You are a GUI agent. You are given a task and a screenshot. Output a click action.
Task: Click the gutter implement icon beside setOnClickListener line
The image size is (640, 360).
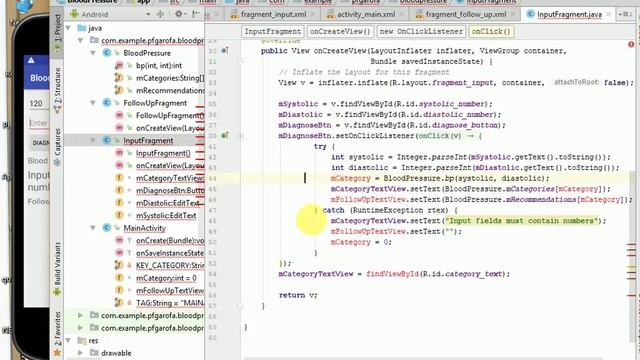[x=225, y=136]
